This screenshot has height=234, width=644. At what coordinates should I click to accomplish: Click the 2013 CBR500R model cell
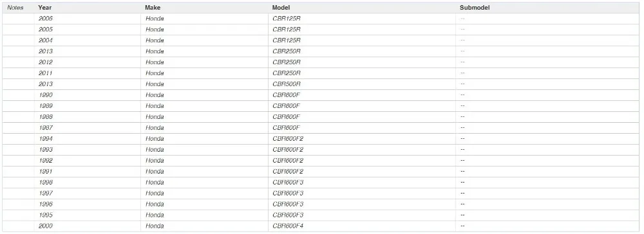362,84
